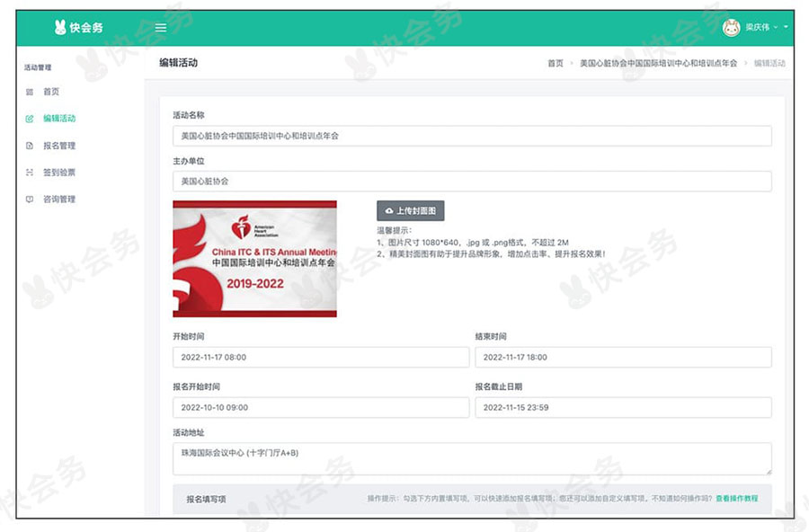Click the 上传封面图 upload button
Image resolution: width=809 pixels, height=532 pixels.
[x=410, y=210]
